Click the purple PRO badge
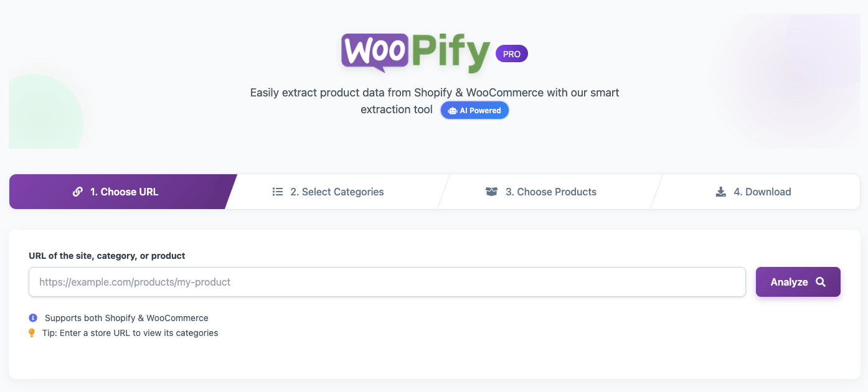Viewport: 868px width, 392px height. (x=512, y=54)
